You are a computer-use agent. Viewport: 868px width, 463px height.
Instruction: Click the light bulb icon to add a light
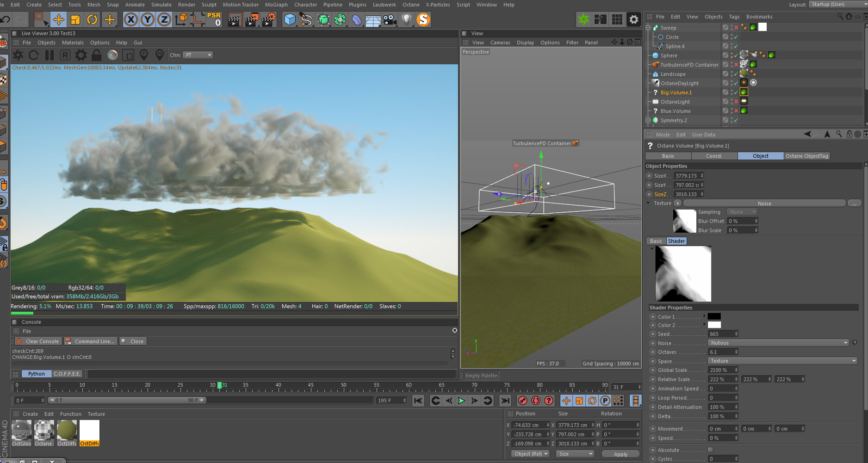tap(406, 19)
